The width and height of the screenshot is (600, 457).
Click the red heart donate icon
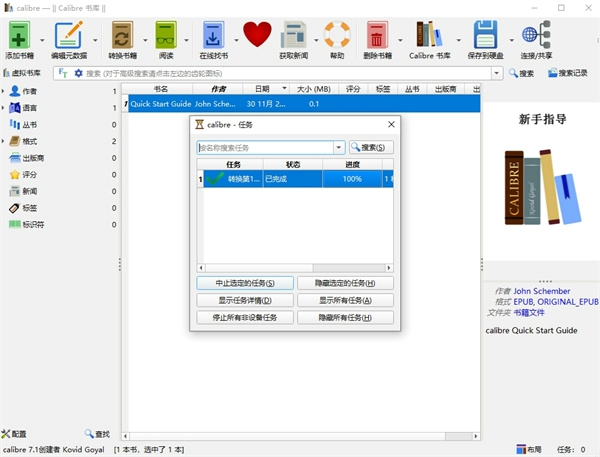(257, 35)
